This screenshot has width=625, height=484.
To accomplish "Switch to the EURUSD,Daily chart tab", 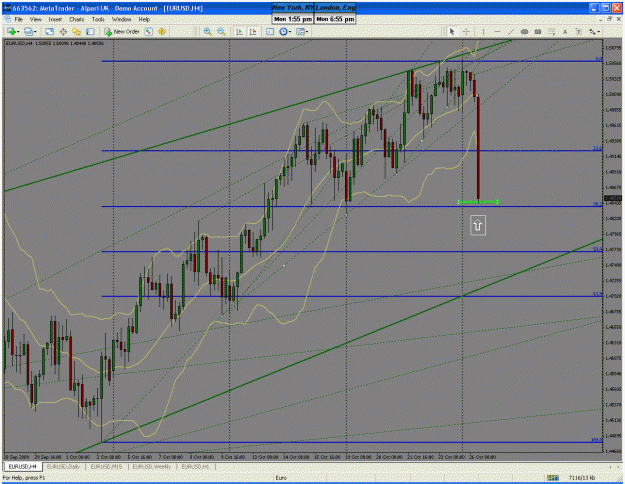I will point(63,466).
